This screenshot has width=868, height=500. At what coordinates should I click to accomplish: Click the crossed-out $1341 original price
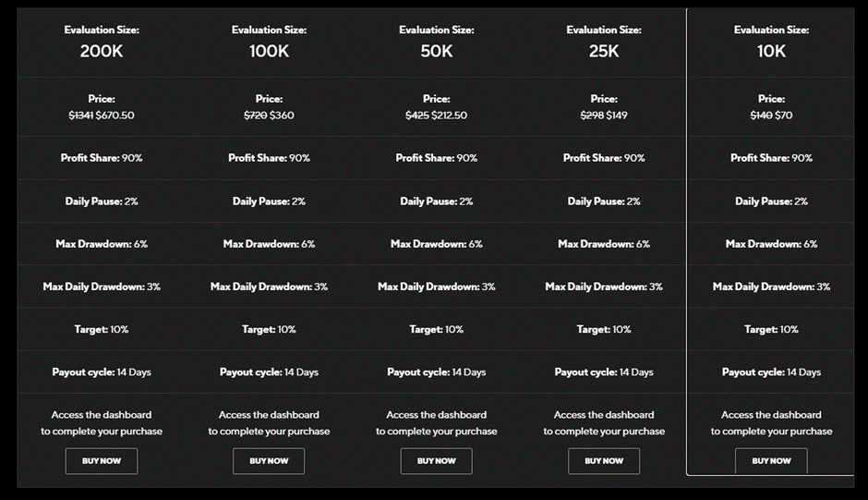click(x=81, y=116)
